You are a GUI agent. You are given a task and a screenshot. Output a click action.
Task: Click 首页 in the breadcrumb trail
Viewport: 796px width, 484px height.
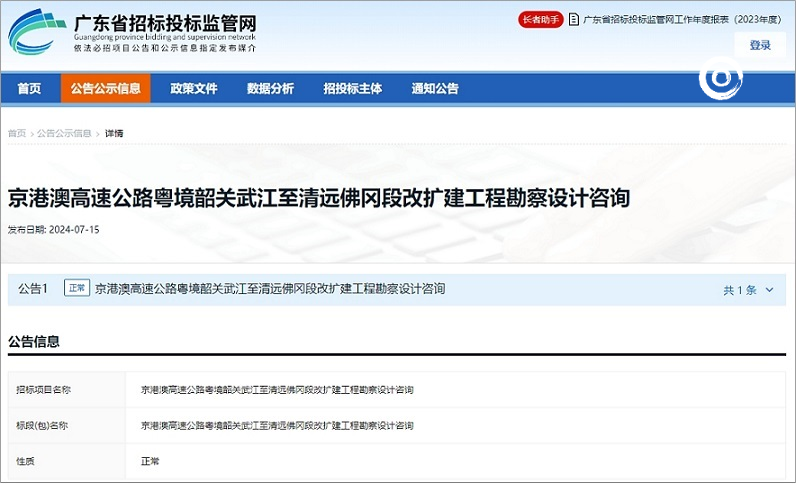(17, 133)
